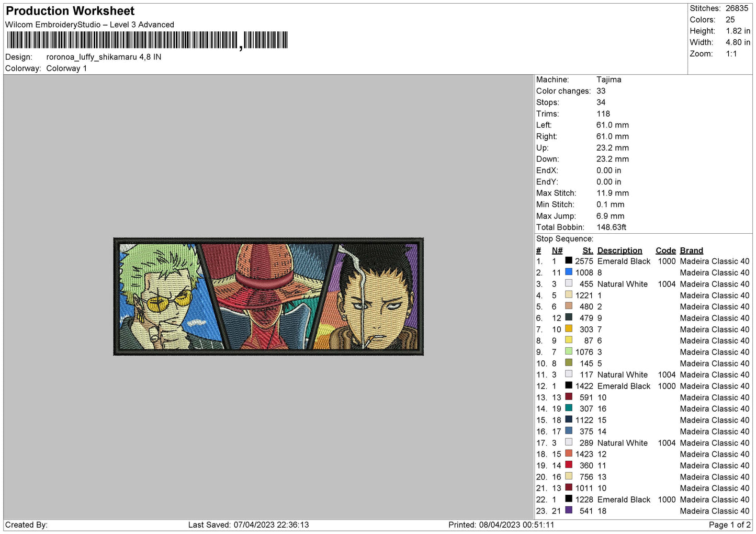This screenshot has width=756, height=534.
Task: Click the embroidery design preview image
Action: pyautogui.click(x=268, y=297)
